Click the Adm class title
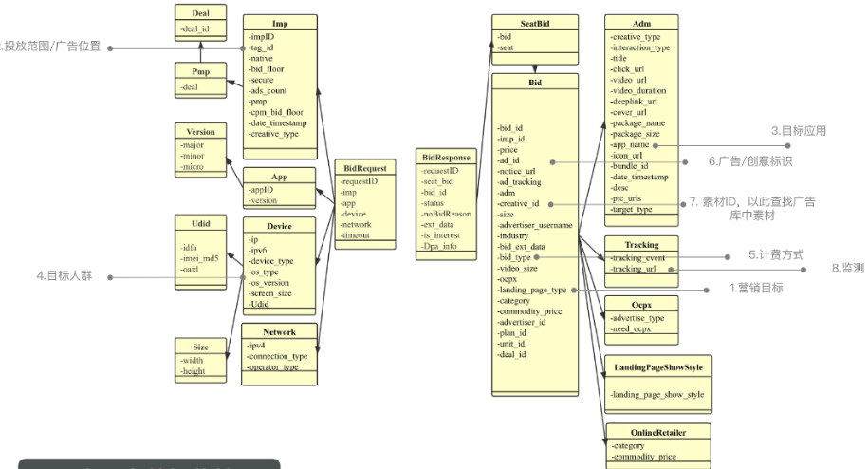 [x=641, y=23]
